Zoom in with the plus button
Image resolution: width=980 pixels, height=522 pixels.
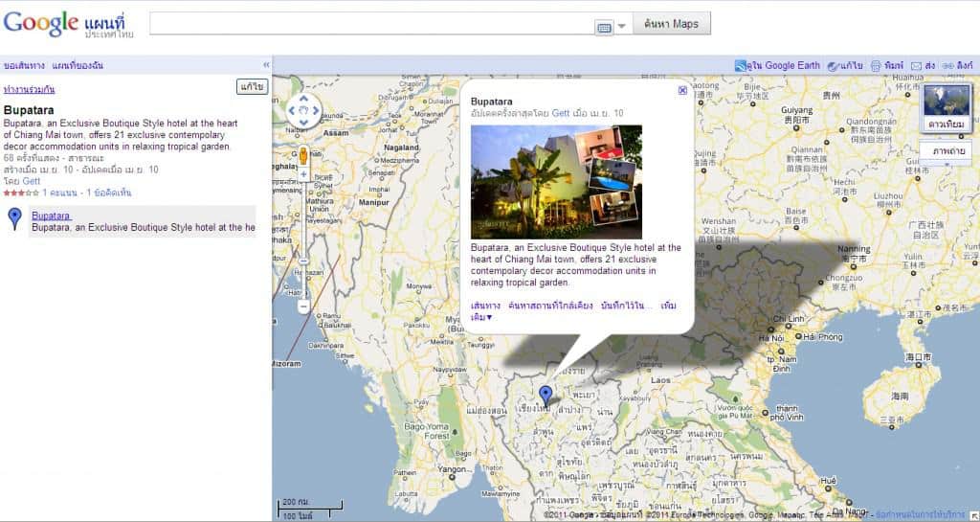[x=303, y=174]
